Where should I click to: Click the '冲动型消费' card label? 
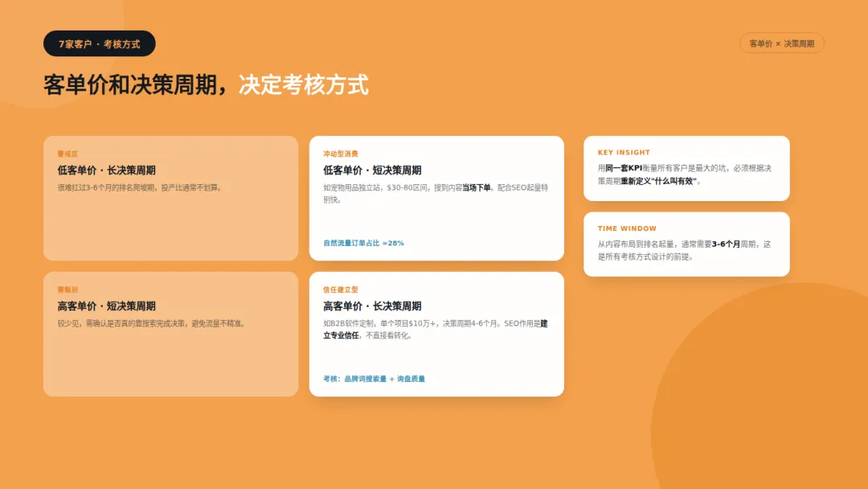point(341,154)
